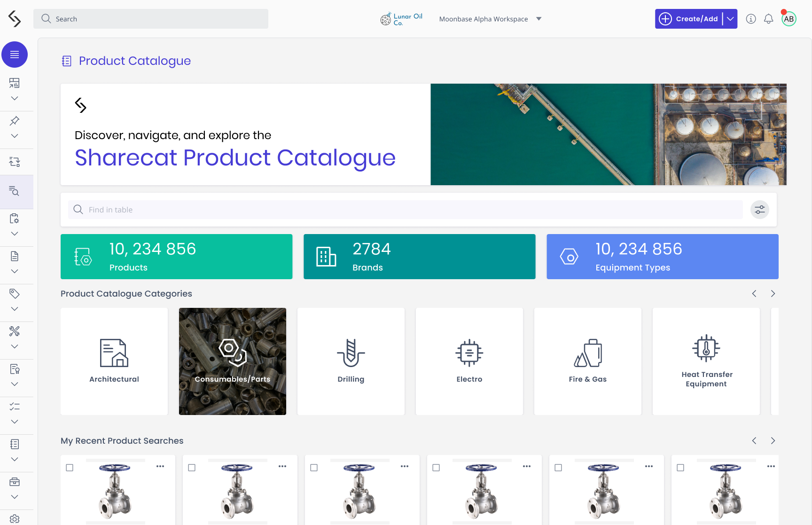Open the tools wrench icon in sidebar

point(15,331)
